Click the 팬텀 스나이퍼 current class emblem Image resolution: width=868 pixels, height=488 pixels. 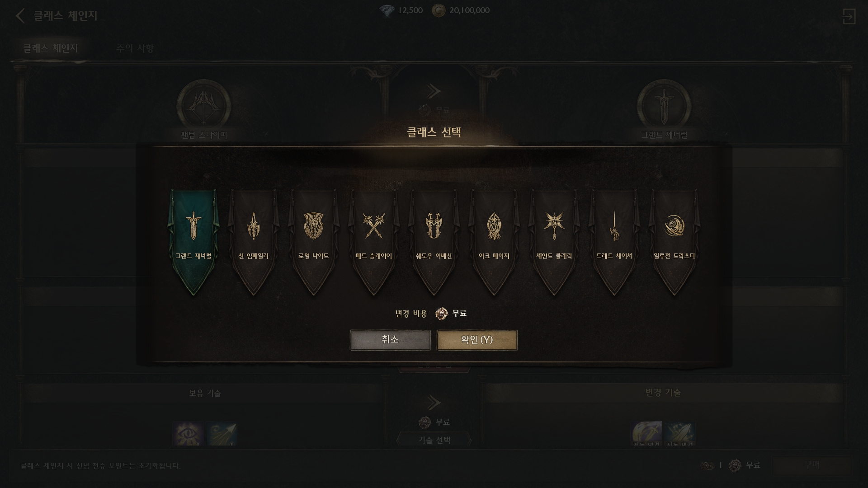[204, 107]
